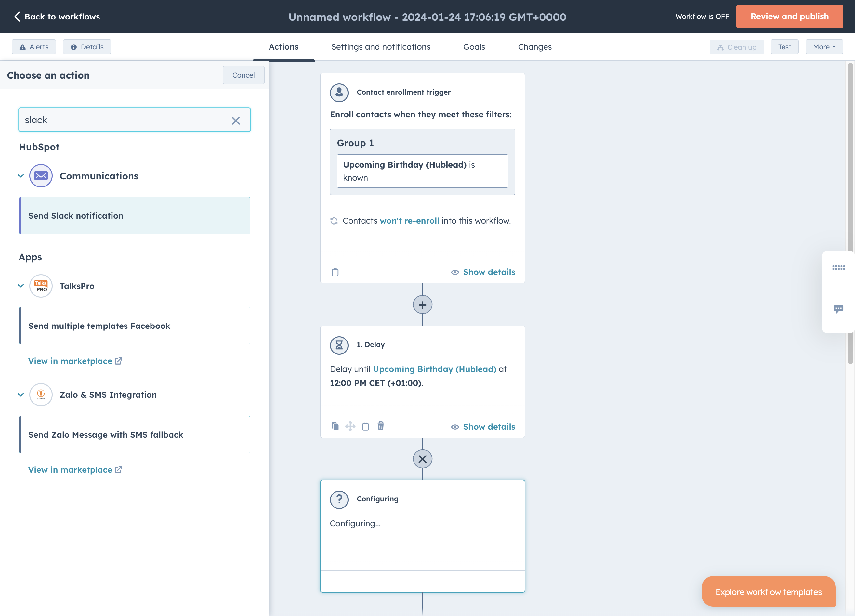Image resolution: width=855 pixels, height=616 pixels.
Task: Clear the slack search text
Action: [x=236, y=121]
